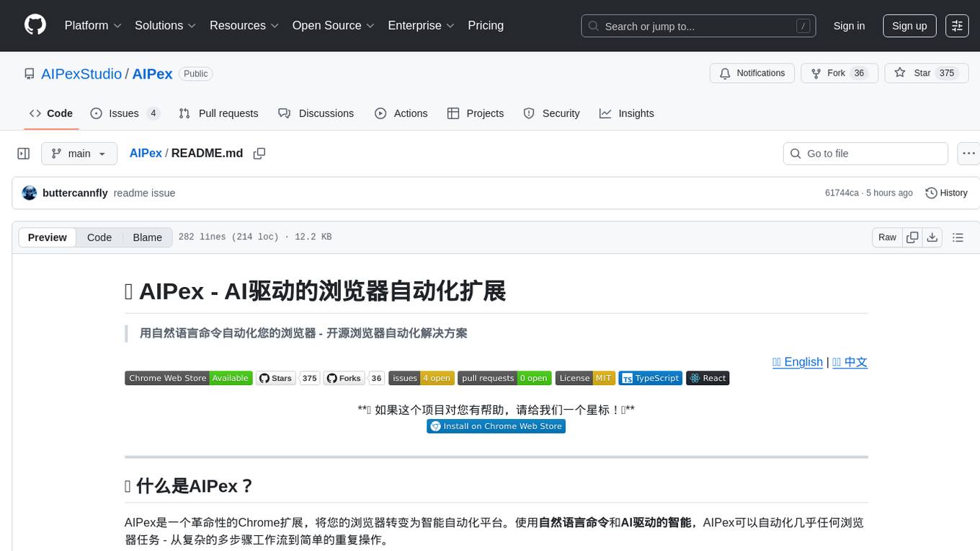Open the Actions tab
The height and width of the screenshot is (551, 980).
coord(401,113)
